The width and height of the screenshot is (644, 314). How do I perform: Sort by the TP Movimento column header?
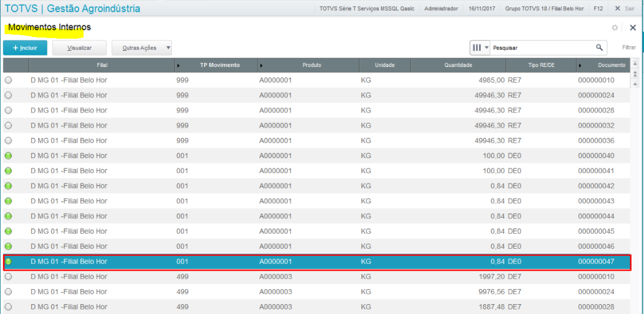pos(220,65)
